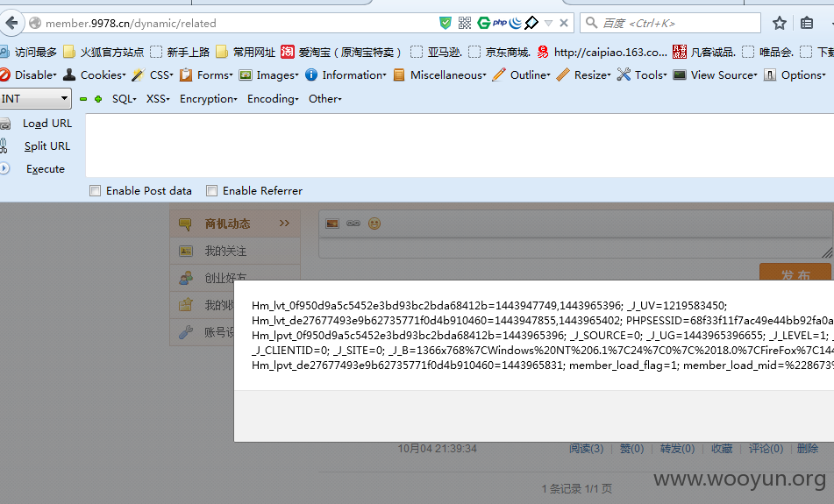This screenshot has height=504, width=834.
Task: Open the CSS toolbar menu
Action: [153, 75]
